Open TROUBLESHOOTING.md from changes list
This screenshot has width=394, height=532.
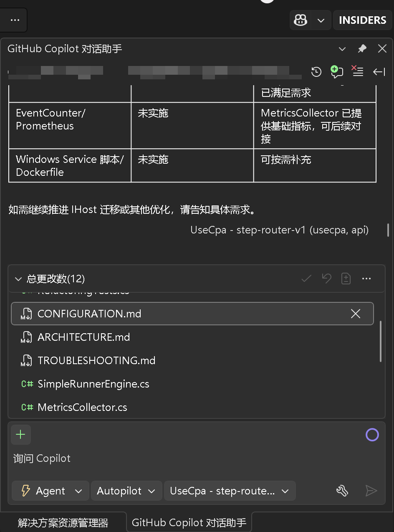point(96,360)
